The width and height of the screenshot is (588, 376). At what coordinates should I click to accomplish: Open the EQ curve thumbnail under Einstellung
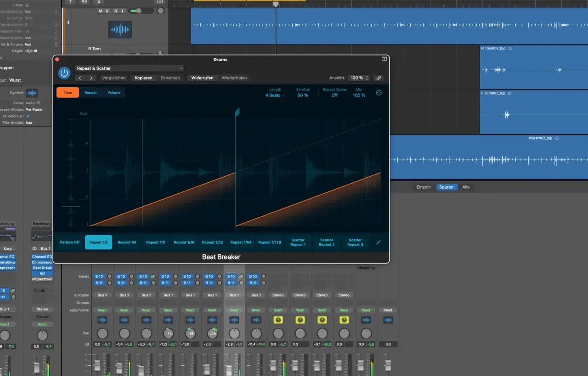click(42, 236)
